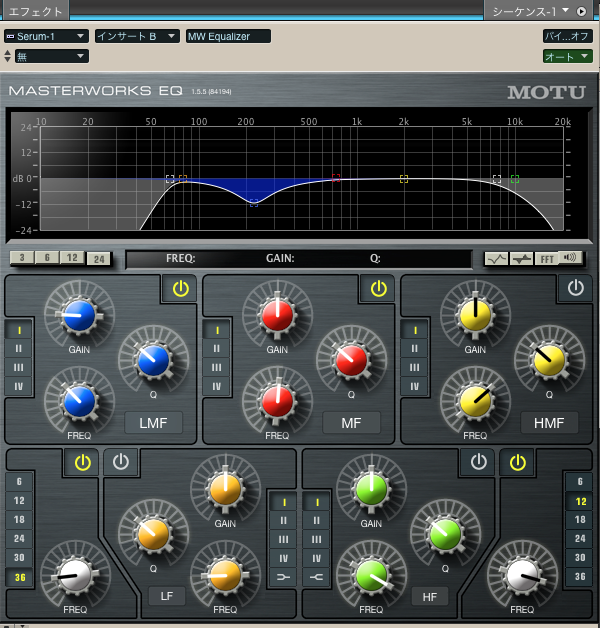The width and height of the screenshot is (600, 628).
Task: Click the play icon beside シーケンス-1
Action: 581,12
